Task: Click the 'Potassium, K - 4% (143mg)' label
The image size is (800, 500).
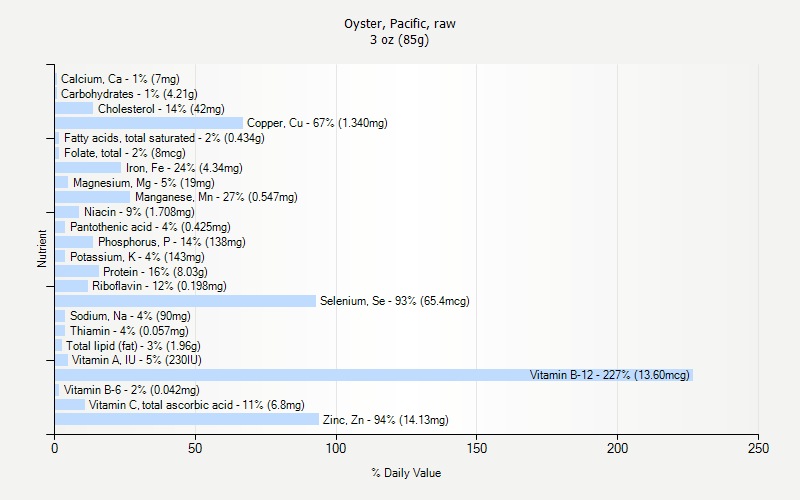Action: (x=137, y=257)
